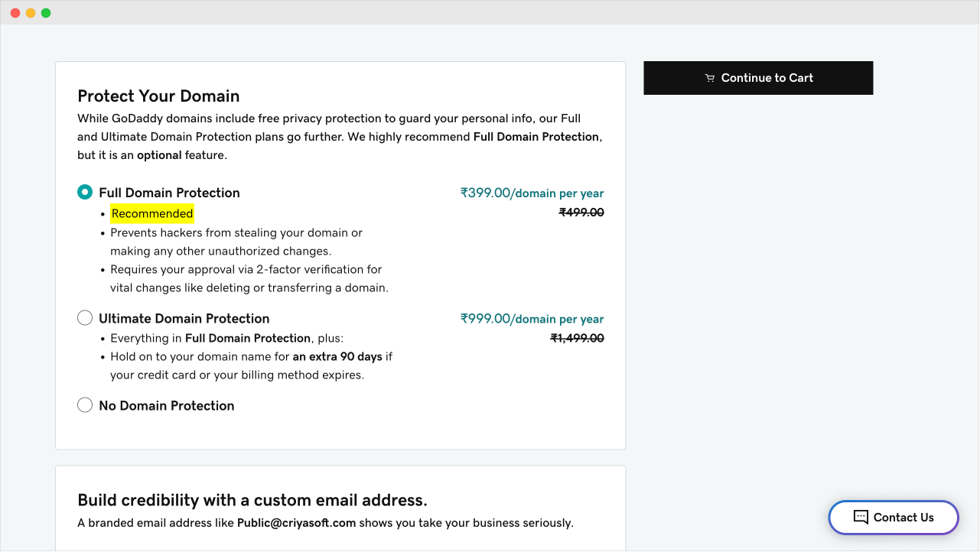Screen dimensions: 980x552
Task: Click the chat bubble icon in Contact Us
Action: pyautogui.click(x=861, y=518)
